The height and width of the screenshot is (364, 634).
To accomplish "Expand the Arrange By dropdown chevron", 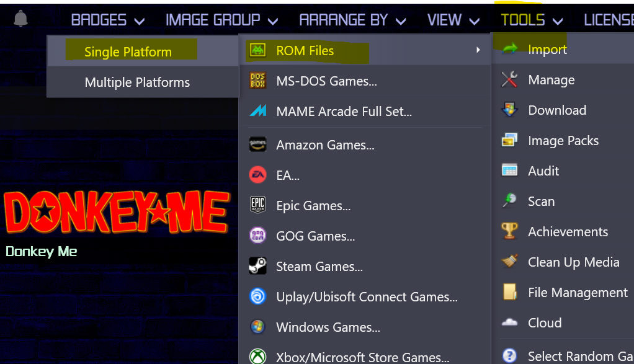I will [x=401, y=21].
